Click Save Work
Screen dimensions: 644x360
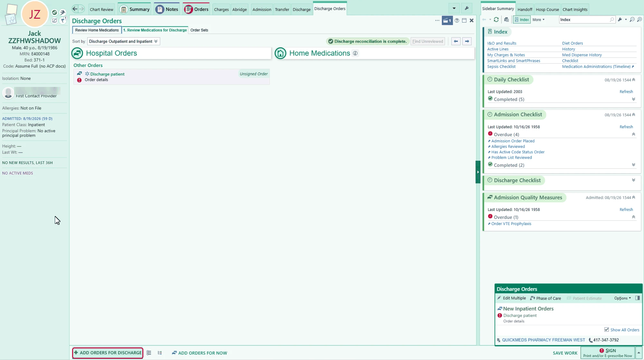[565, 353]
